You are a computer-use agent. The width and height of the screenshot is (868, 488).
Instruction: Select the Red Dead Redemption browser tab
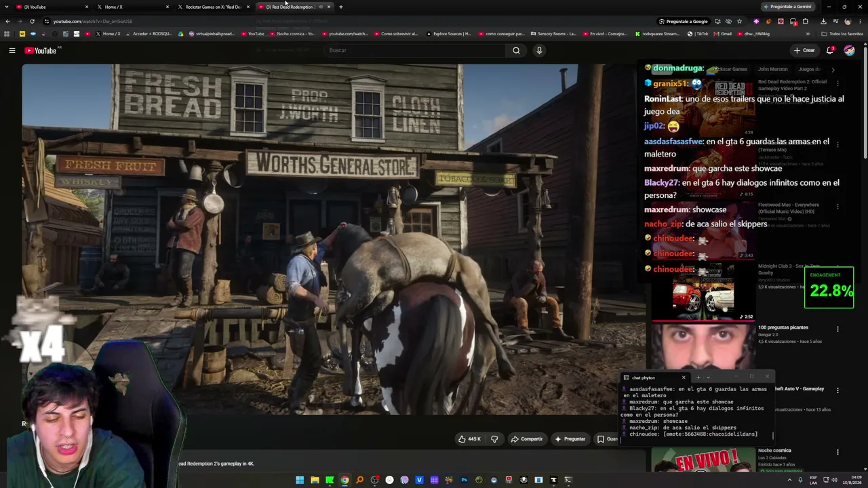294,7
